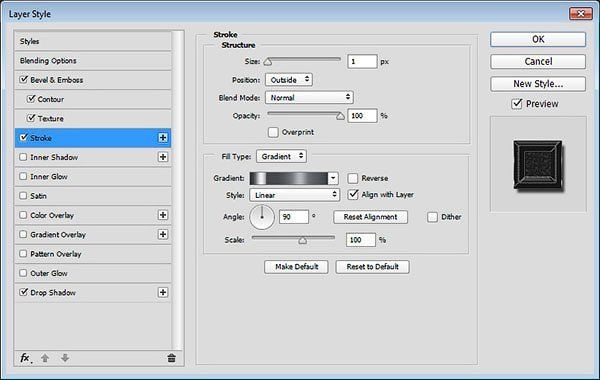
Task: Enable the Inner Glow checkbox
Action: pos(23,176)
